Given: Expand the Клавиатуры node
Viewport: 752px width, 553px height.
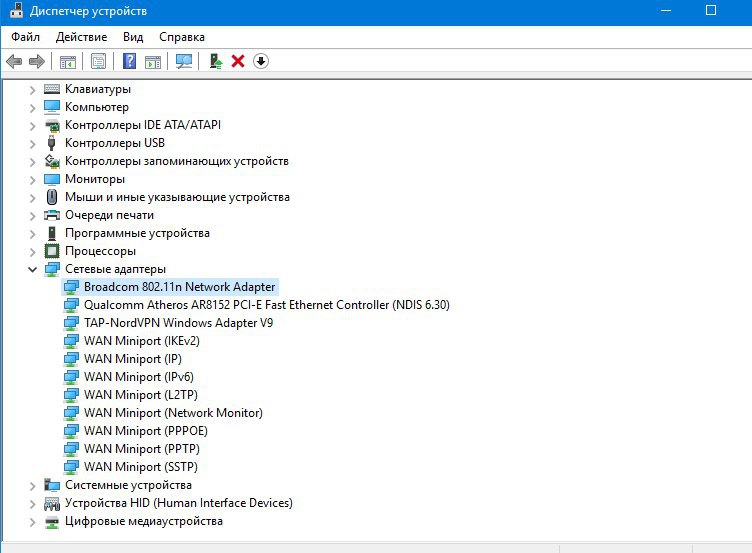Looking at the screenshot, I should click(x=32, y=89).
